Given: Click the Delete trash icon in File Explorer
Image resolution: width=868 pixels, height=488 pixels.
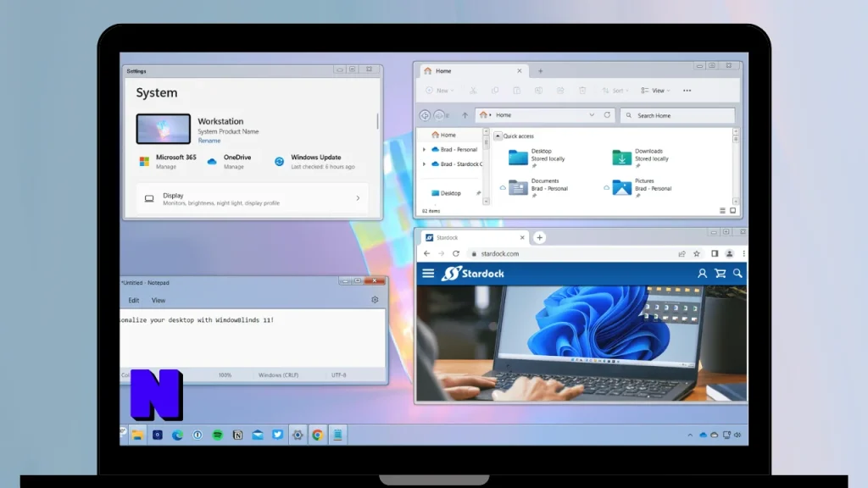Looking at the screenshot, I should 582,90.
